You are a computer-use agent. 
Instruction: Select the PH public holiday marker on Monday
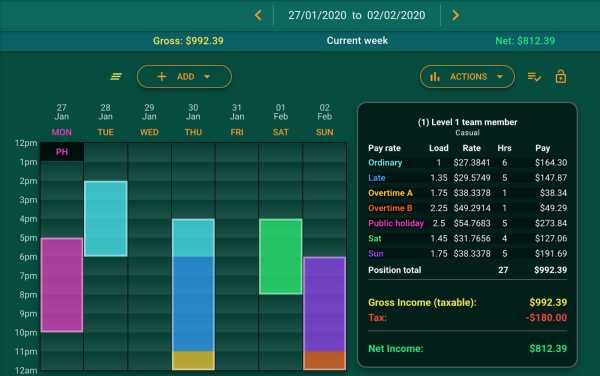pos(62,152)
